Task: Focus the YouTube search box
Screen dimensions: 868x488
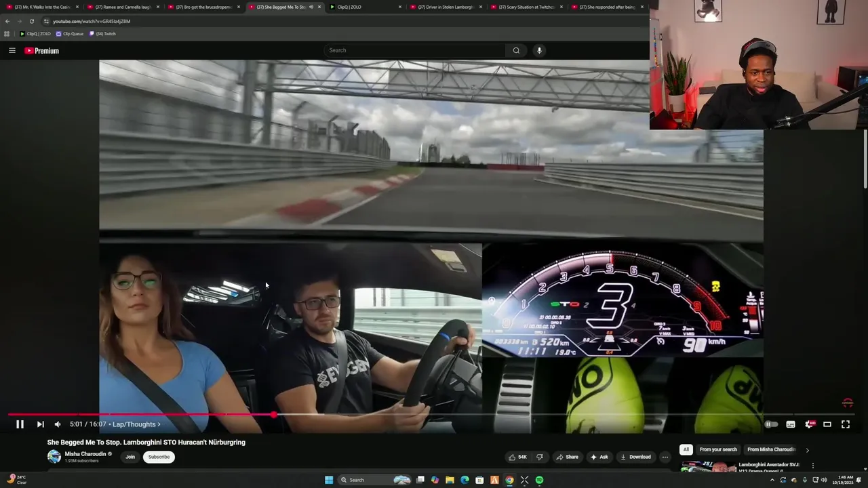Action: coord(414,50)
